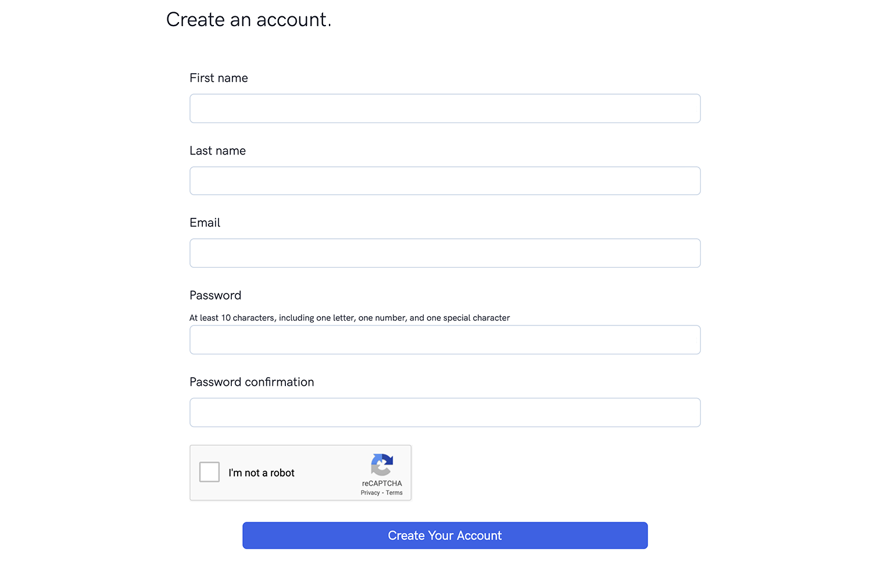Click the Password label
Screen dimensions: 895x588
[215, 295]
